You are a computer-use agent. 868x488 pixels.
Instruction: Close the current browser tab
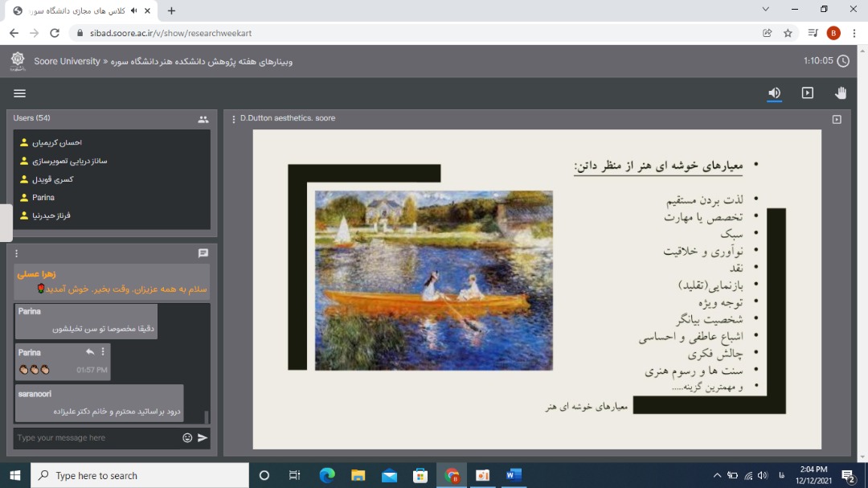pyautogui.click(x=147, y=10)
